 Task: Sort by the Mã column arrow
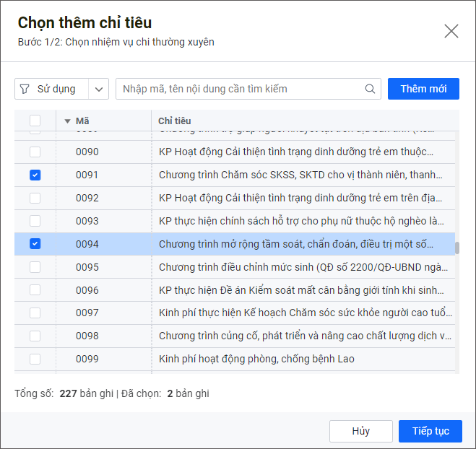[x=68, y=121]
